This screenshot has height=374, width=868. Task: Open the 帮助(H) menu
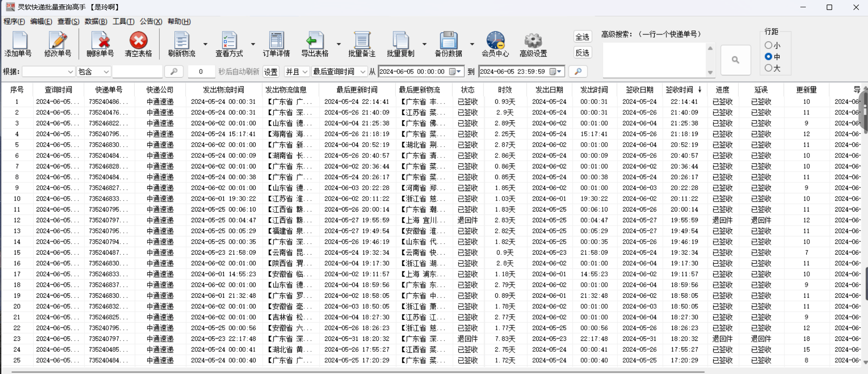coord(179,21)
